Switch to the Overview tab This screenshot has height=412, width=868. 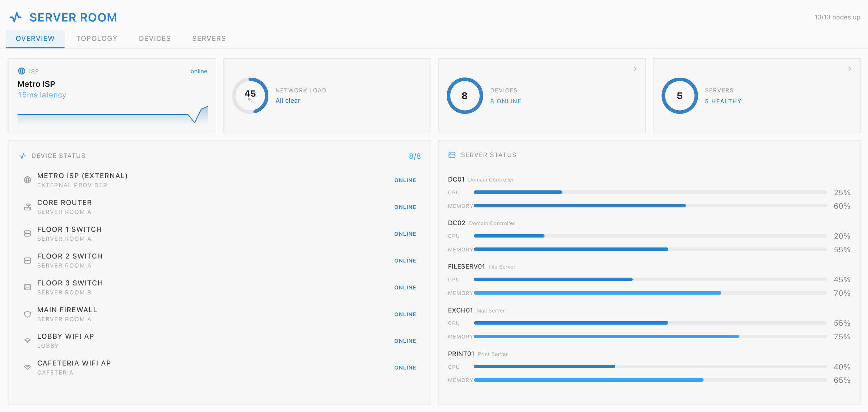point(35,39)
